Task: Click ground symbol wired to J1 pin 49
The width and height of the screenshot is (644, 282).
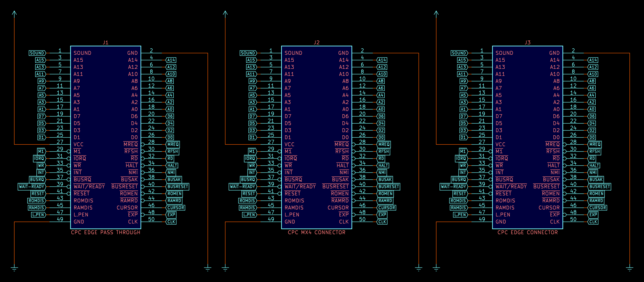Action: (14, 268)
